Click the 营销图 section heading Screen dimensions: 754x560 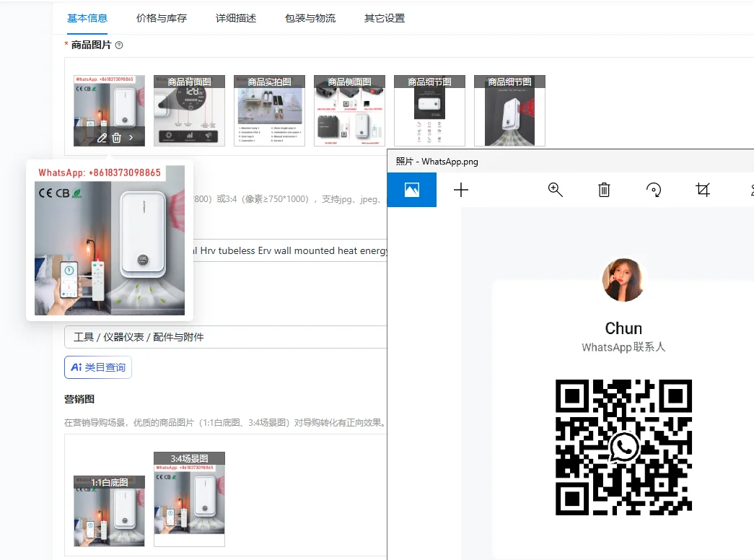tap(79, 399)
